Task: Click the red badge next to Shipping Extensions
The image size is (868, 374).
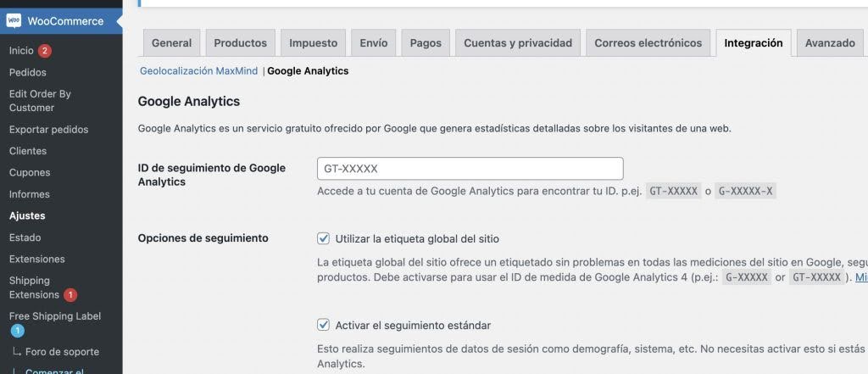Action: click(70, 295)
